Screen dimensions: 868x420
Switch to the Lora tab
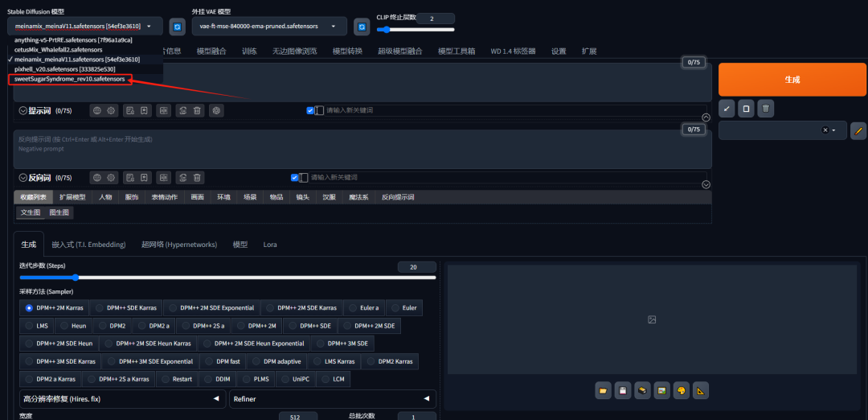[270, 245]
